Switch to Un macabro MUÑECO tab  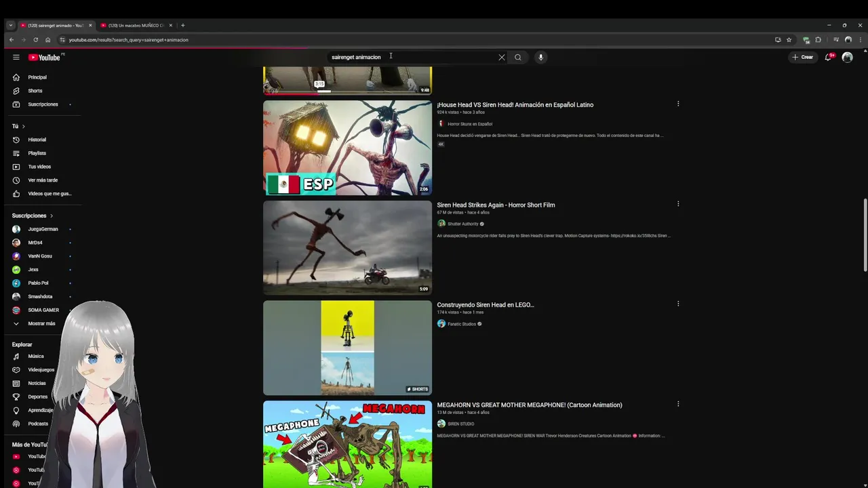(136, 25)
